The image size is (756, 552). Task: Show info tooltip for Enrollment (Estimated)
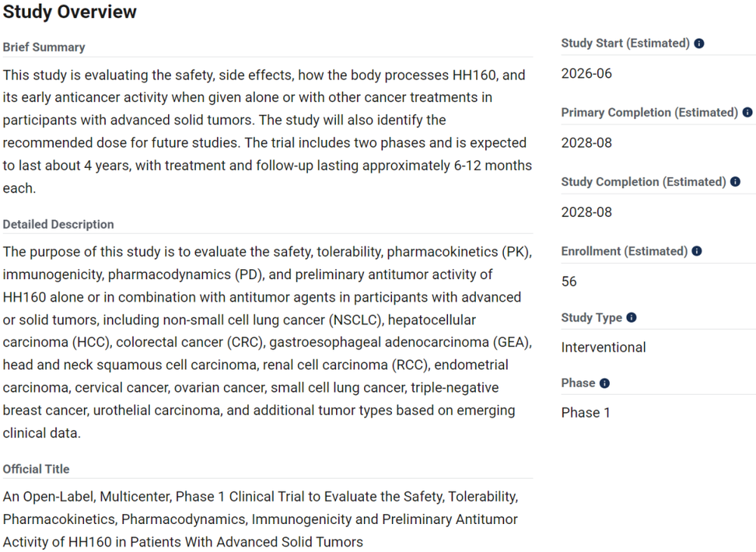coord(697,251)
